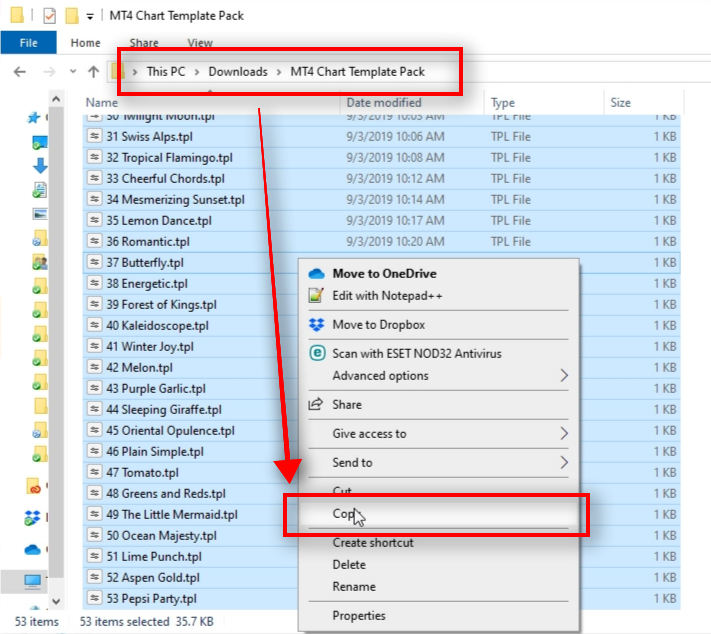Screen dimensions: 711x634
Task: Open OneDrive cloud in navigation pane
Action: coord(32,550)
